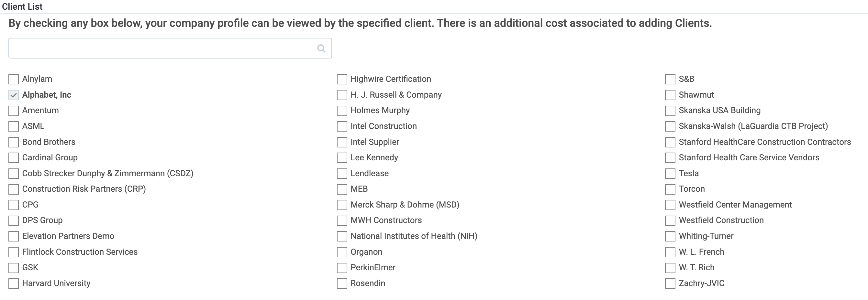Image resolution: width=868 pixels, height=300 pixels.
Task: Tick the S&B checkbox
Action: pyautogui.click(x=670, y=80)
